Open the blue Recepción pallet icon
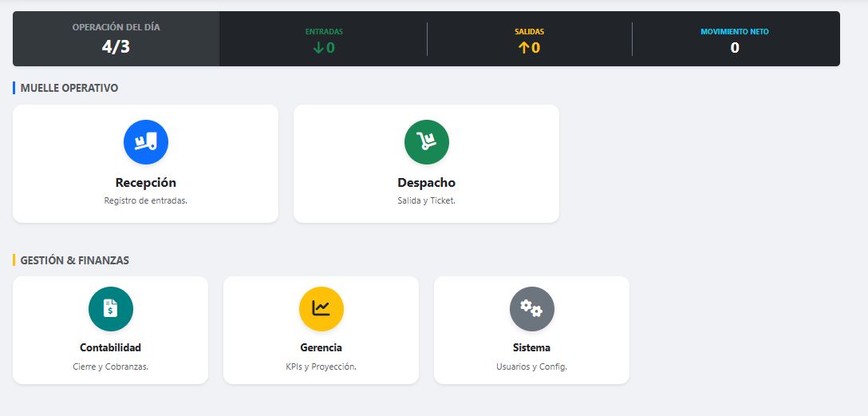Image resolution: width=868 pixels, height=416 pixels. click(145, 142)
